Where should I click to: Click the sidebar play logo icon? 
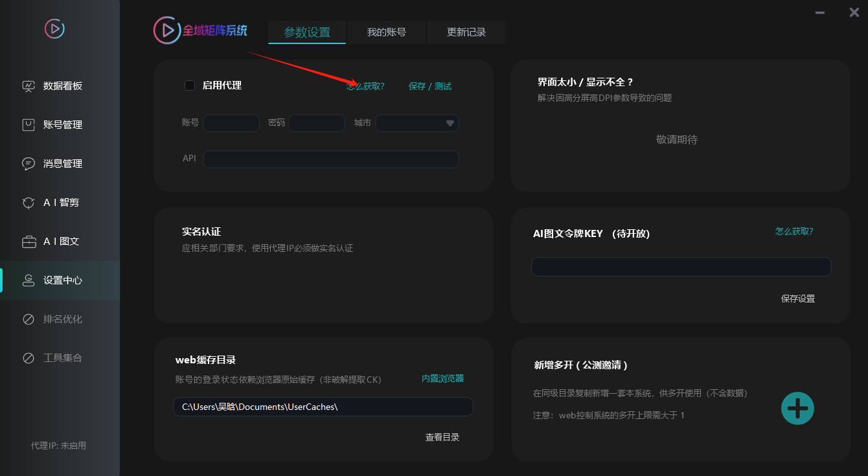click(x=54, y=28)
